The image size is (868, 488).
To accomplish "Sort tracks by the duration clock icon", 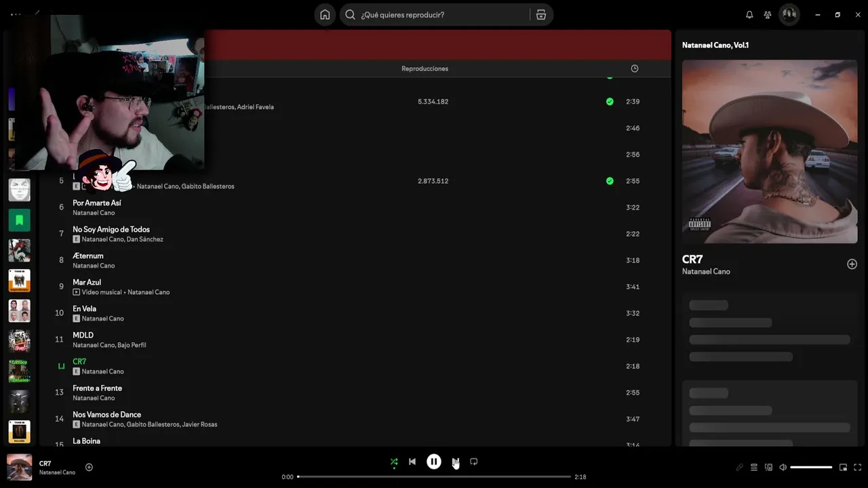I will tap(635, 68).
